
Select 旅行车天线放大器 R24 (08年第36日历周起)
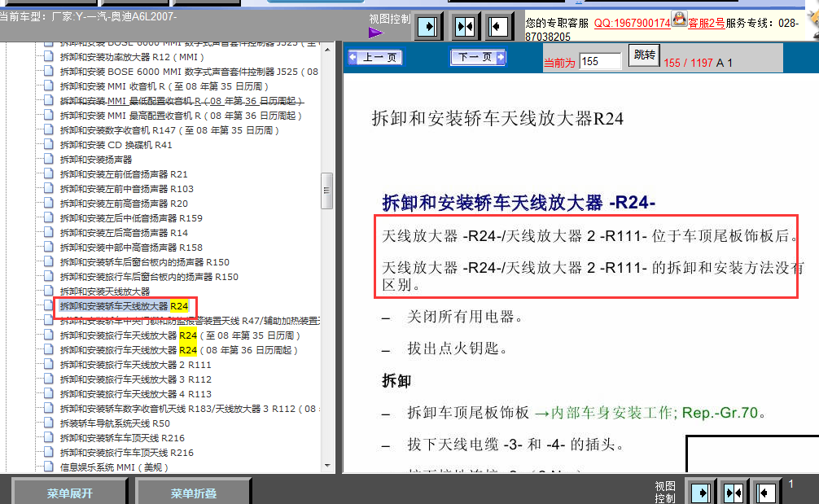[178, 349]
